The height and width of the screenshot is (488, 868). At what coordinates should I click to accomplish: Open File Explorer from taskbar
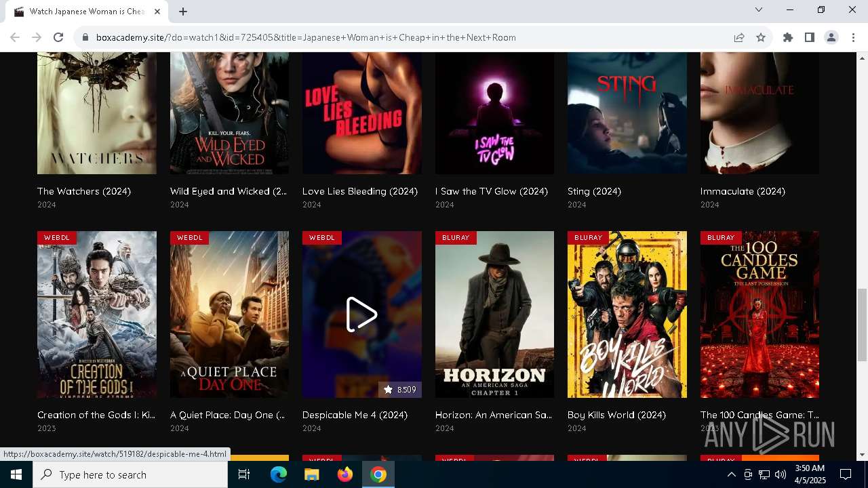click(x=312, y=474)
